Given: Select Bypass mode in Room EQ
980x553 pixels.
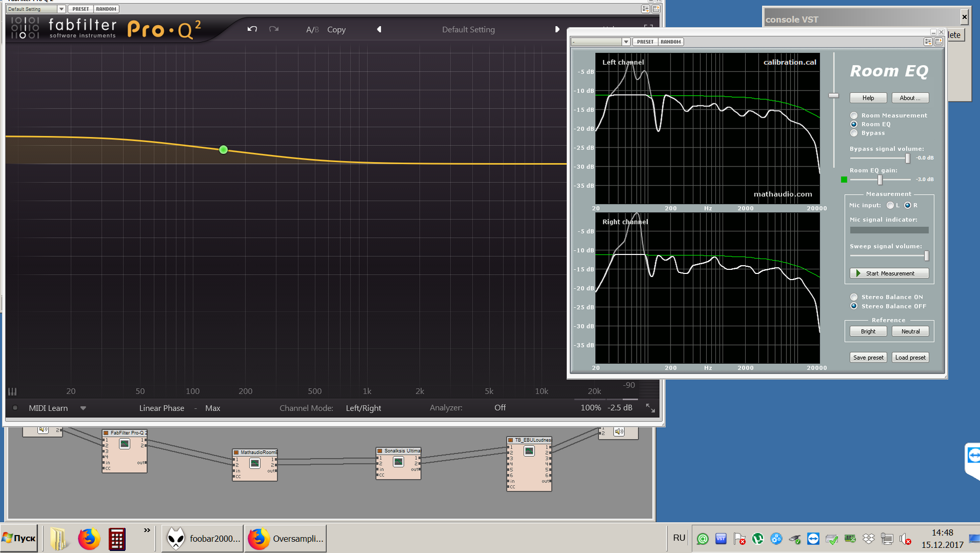Looking at the screenshot, I should pos(854,133).
